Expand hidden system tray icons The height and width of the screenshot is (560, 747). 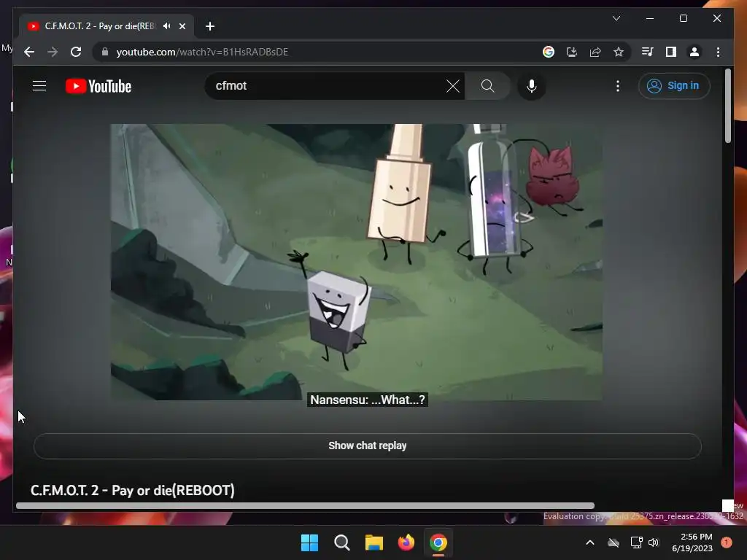[589, 542]
